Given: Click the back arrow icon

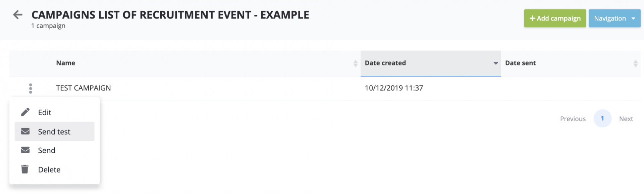Looking at the screenshot, I should click(x=17, y=15).
